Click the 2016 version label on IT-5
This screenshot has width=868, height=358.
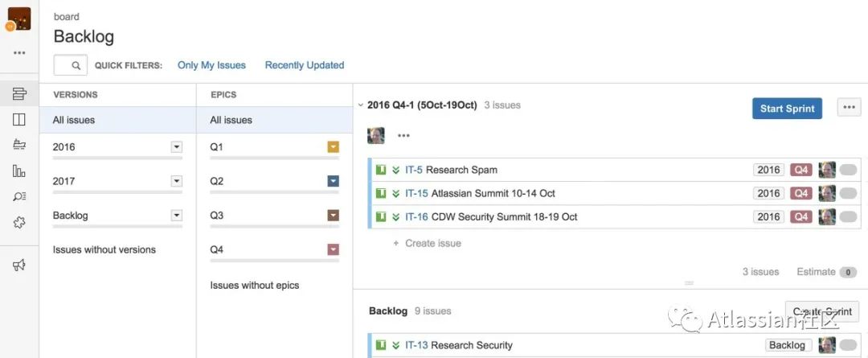769,170
